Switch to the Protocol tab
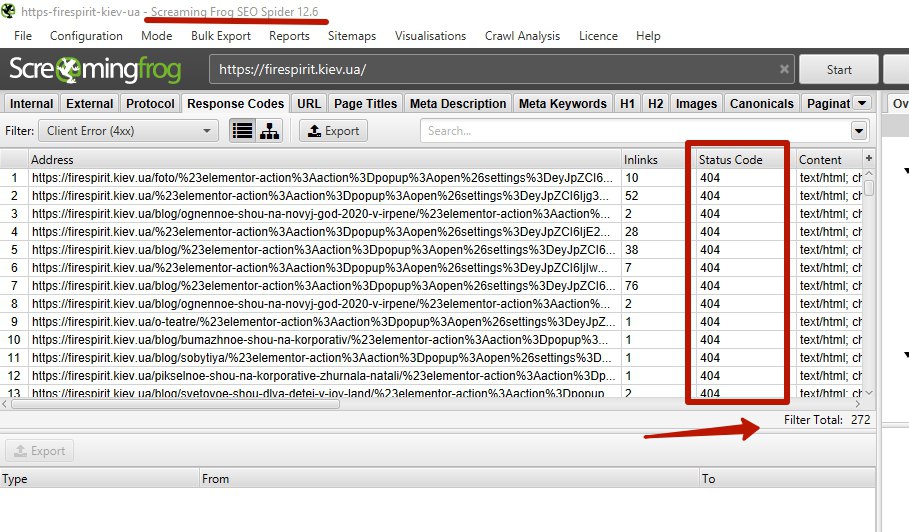 (150, 104)
